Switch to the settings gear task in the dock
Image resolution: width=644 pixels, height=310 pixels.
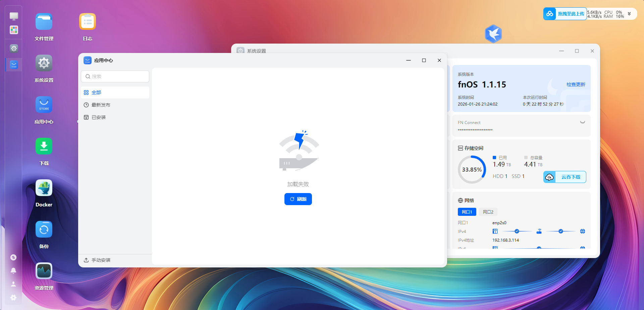pos(14,49)
